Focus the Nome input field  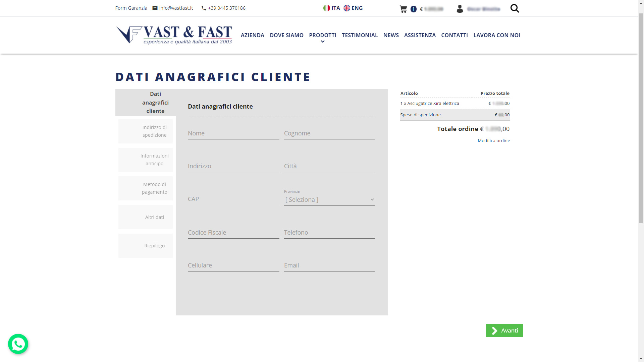click(233, 133)
